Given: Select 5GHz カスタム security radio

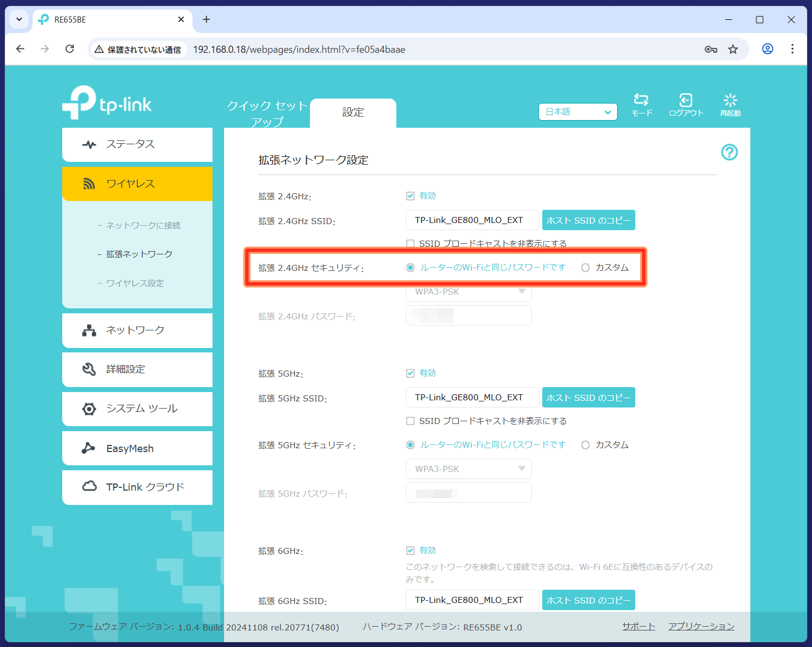Looking at the screenshot, I should tap(585, 445).
